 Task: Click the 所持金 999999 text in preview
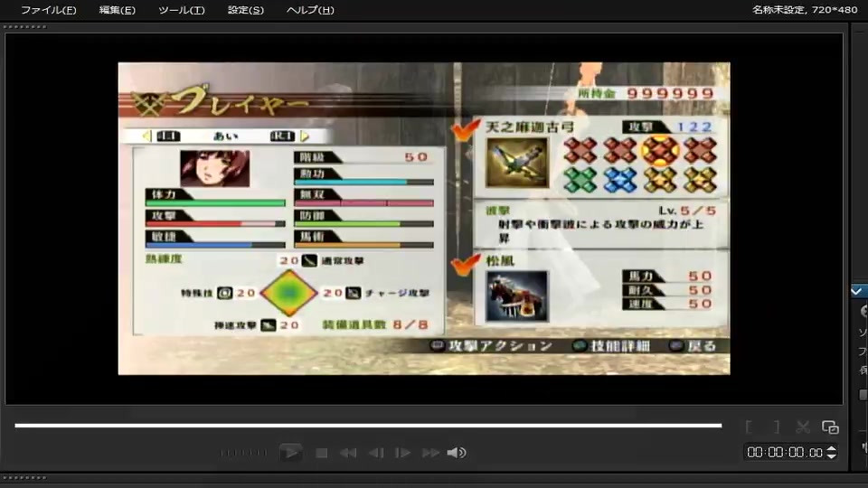click(646, 93)
